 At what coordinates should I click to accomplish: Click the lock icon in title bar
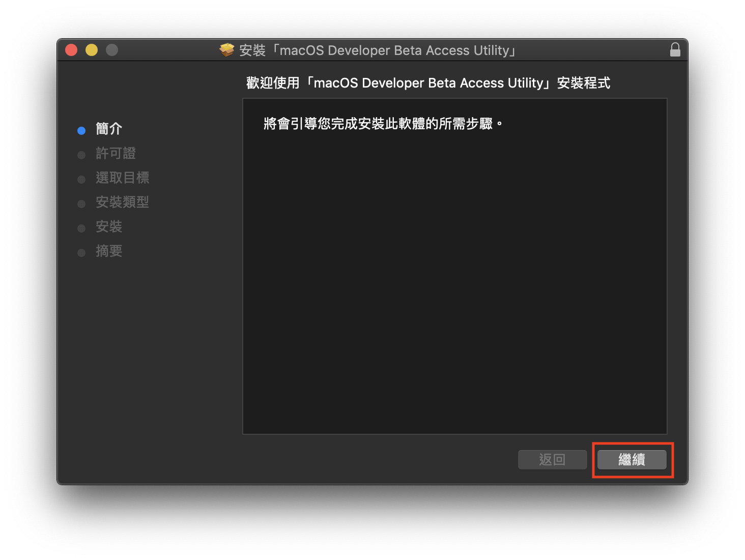[x=675, y=50]
